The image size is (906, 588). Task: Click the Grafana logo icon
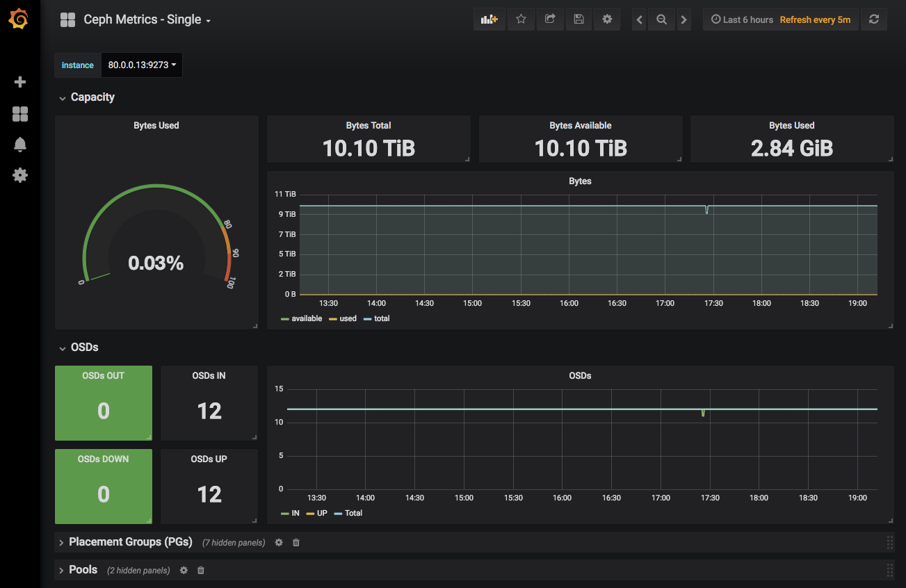coord(19,19)
